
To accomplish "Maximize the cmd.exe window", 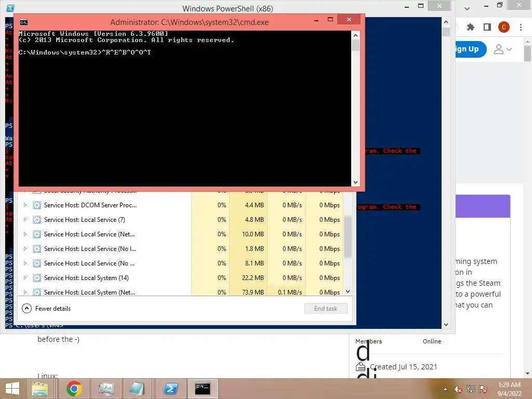I will coord(330,20).
